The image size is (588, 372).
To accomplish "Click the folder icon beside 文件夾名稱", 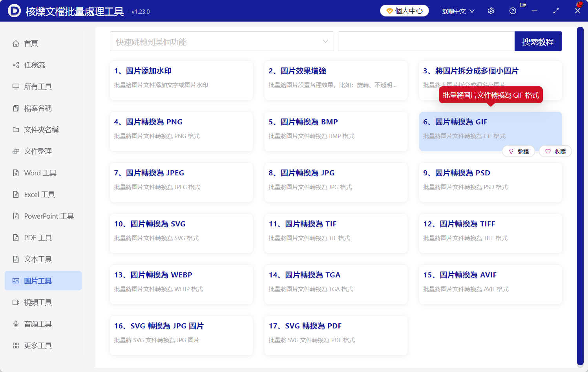I will (x=16, y=129).
